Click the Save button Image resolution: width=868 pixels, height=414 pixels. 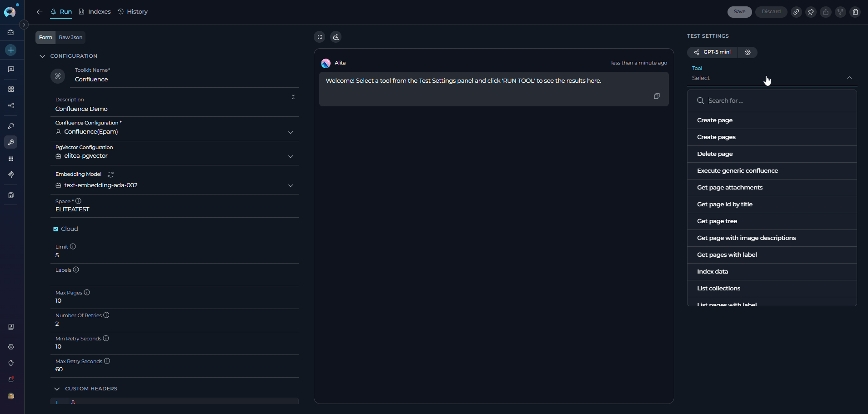pyautogui.click(x=739, y=12)
